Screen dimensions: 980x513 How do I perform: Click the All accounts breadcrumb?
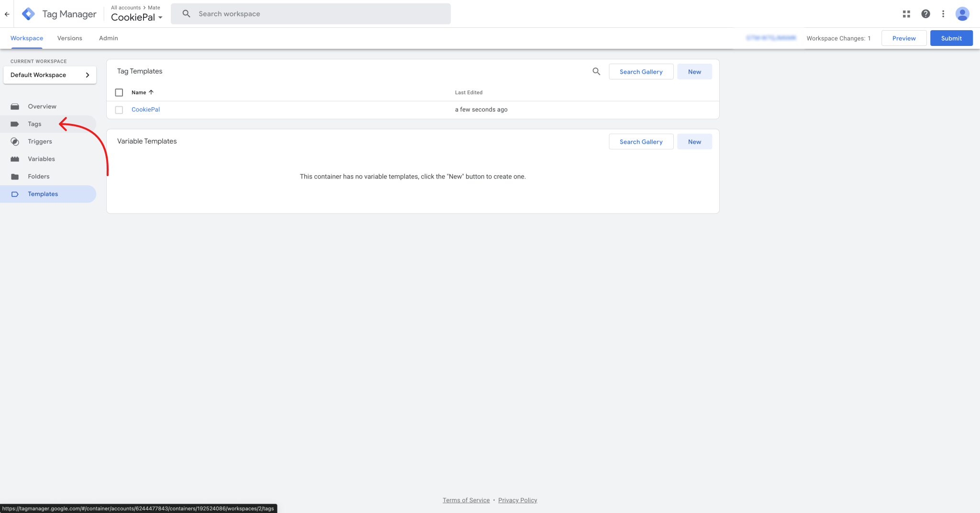click(x=126, y=8)
